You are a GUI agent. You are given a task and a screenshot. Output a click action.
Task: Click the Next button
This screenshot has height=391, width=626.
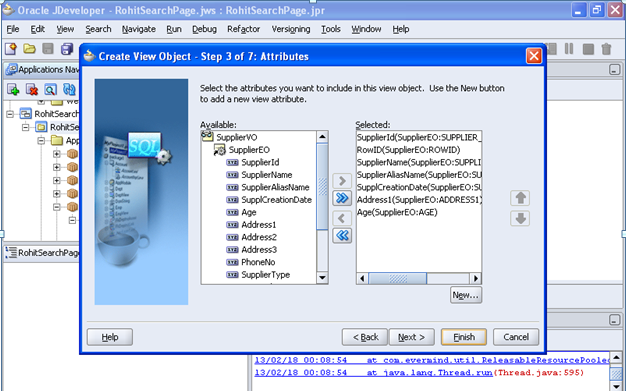point(412,337)
